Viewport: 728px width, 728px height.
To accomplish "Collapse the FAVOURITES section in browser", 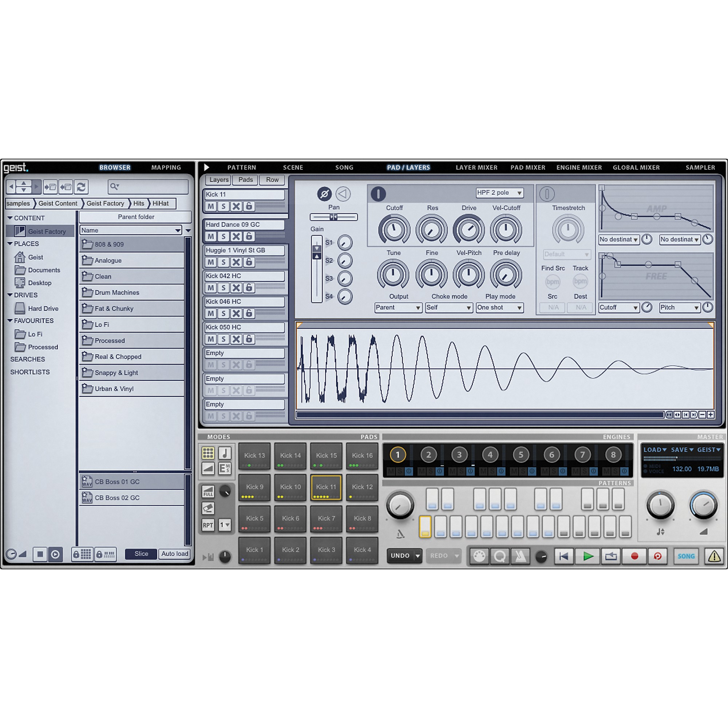I will [10, 321].
